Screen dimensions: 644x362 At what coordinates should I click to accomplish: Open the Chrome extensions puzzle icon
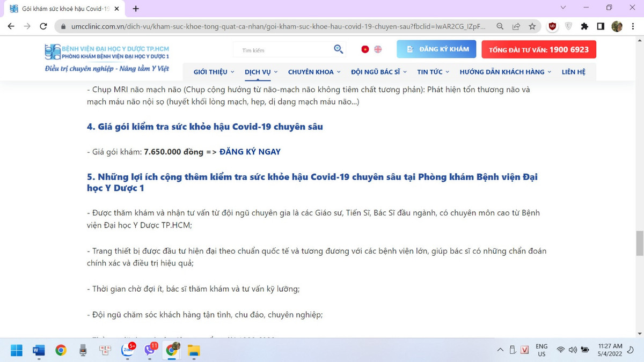click(584, 26)
